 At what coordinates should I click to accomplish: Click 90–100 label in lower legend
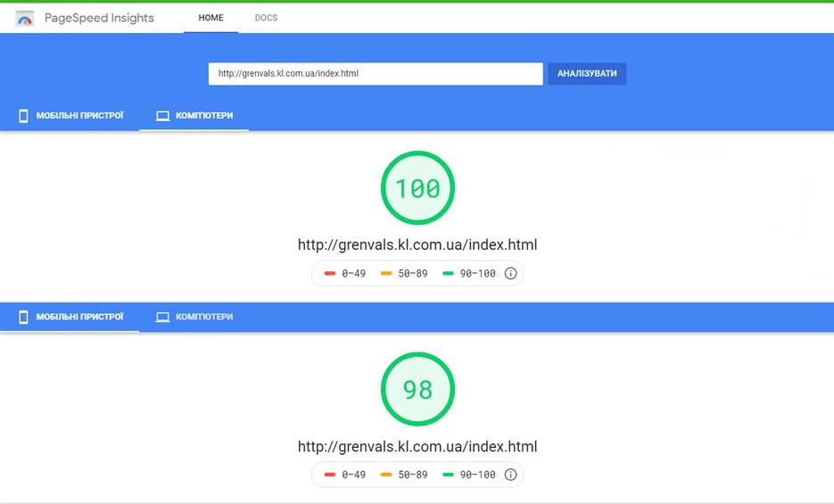477,475
